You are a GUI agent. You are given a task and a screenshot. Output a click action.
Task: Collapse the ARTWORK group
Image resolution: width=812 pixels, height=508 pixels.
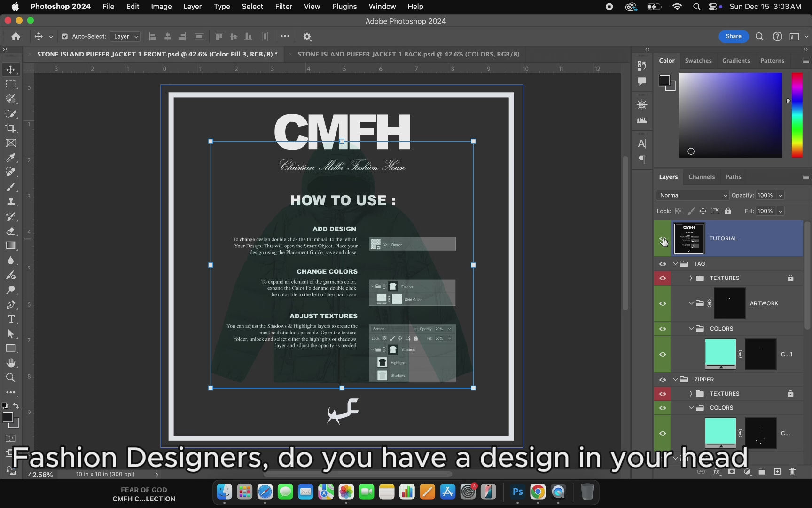[x=691, y=303]
